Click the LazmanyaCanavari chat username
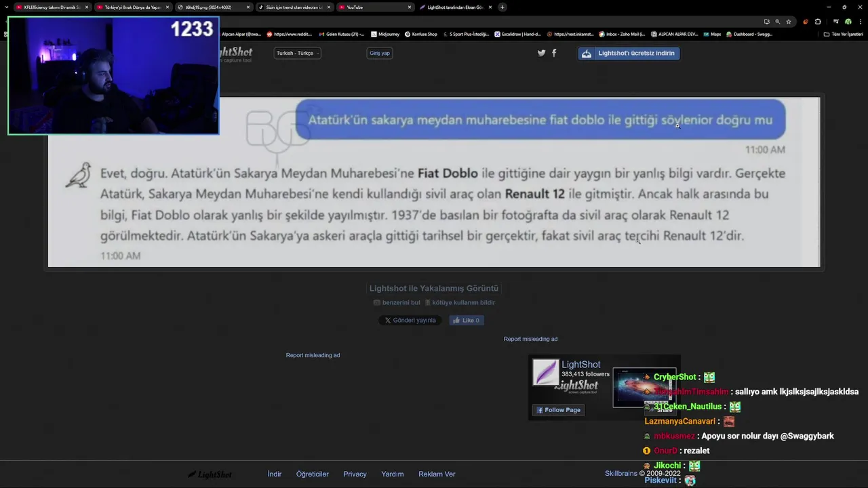Screen dimensions: 868x488 point(680,422)
